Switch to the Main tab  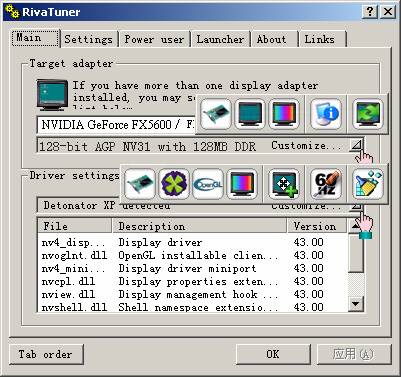click(36, 38)
